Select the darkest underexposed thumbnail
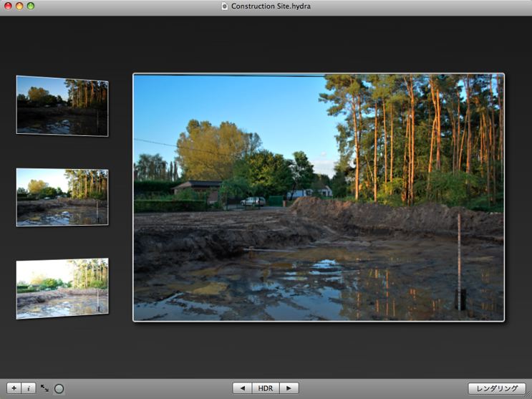The image size is (532, 399). pyautogui.click(x=62, y=106)
